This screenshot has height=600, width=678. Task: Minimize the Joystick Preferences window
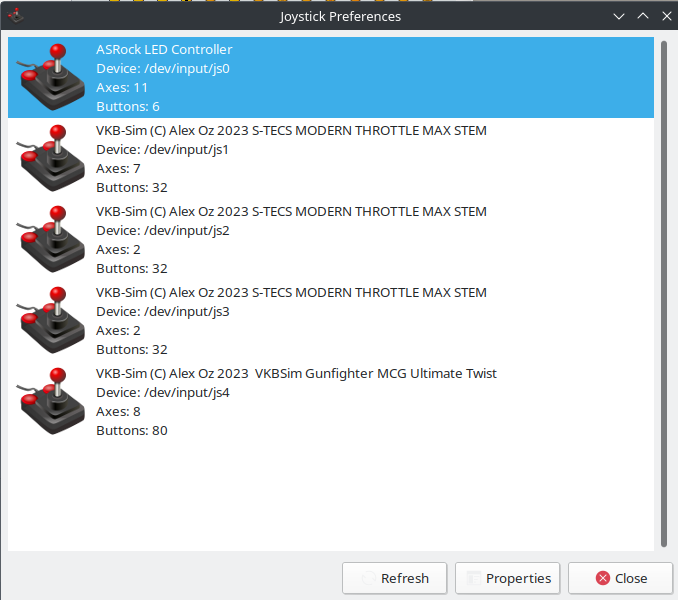620,16
